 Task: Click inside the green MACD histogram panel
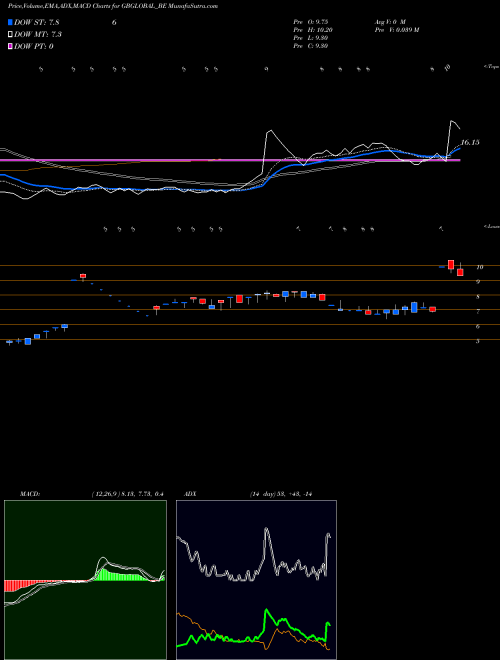(85, 580)
